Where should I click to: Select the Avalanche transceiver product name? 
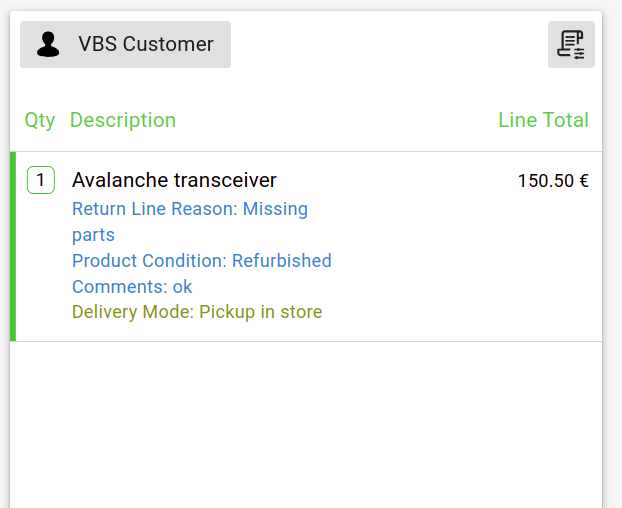pyautogui.click(x=174, y=180)
